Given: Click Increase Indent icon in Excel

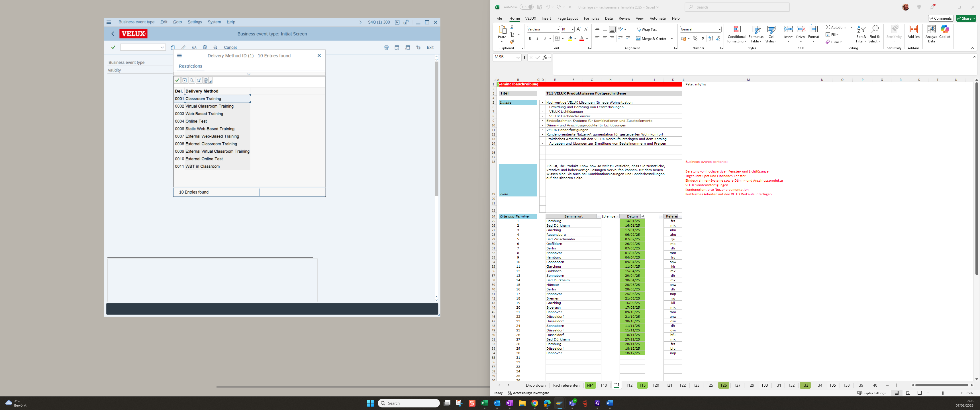Looking at the screenshot, I should (x=628, y=38).
